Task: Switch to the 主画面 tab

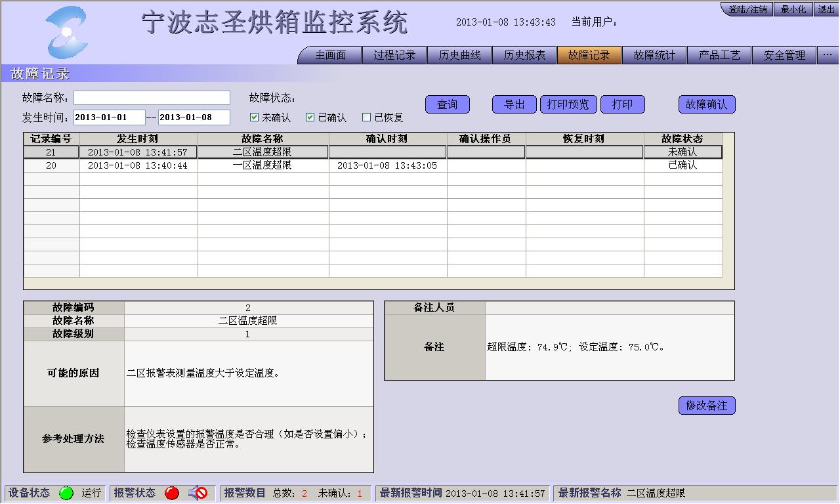Action: (x=330, y=56)
